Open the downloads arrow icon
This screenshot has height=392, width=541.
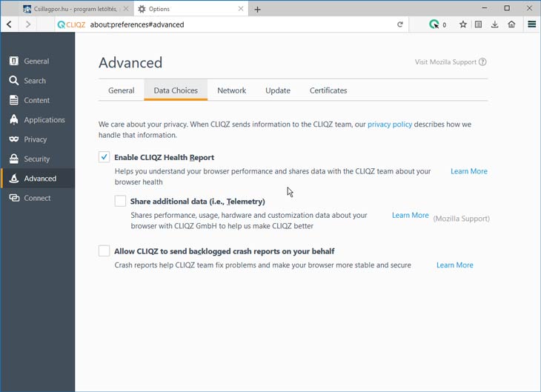click(495, 24)
